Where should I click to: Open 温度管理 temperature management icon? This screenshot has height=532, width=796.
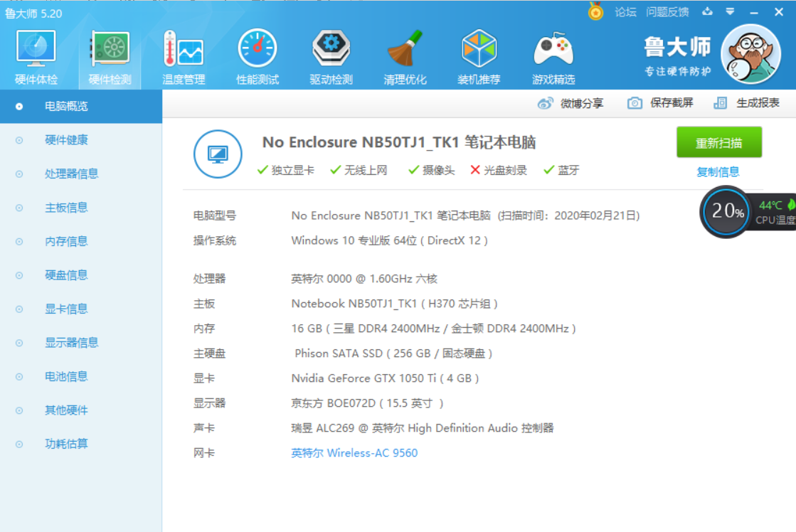(184, 57)
